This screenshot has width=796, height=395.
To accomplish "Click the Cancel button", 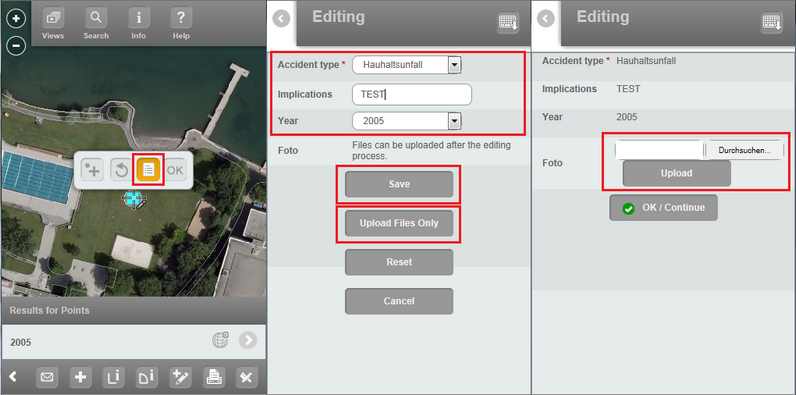I will [x=399, y=301].
